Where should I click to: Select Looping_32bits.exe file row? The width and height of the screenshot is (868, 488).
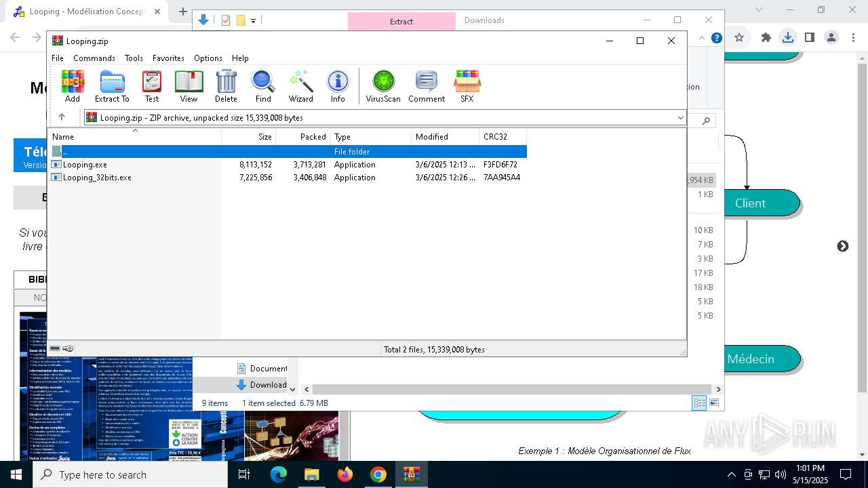(x=288, y=178)
